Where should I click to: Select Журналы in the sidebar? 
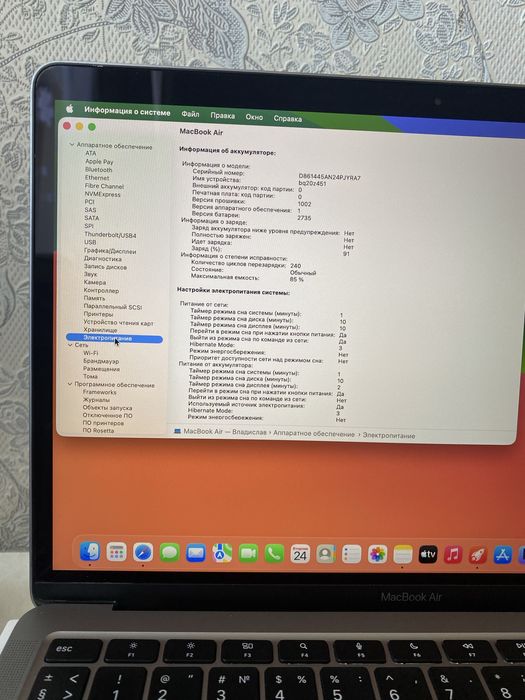click(96, 400)
